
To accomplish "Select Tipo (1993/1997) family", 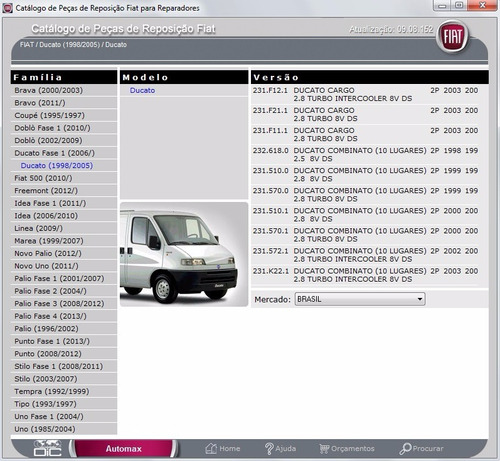I will (64, 404).
